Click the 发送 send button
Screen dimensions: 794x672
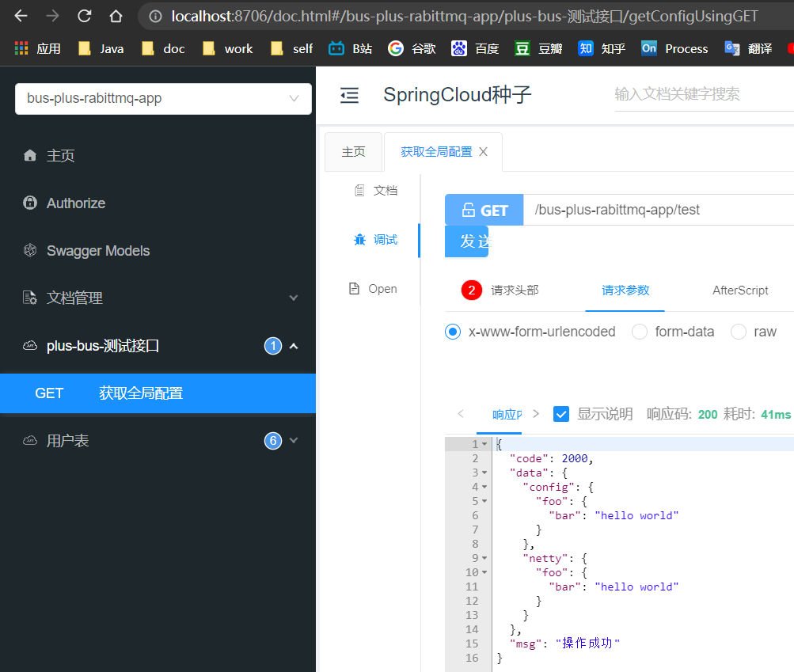(x=467, y=241)
